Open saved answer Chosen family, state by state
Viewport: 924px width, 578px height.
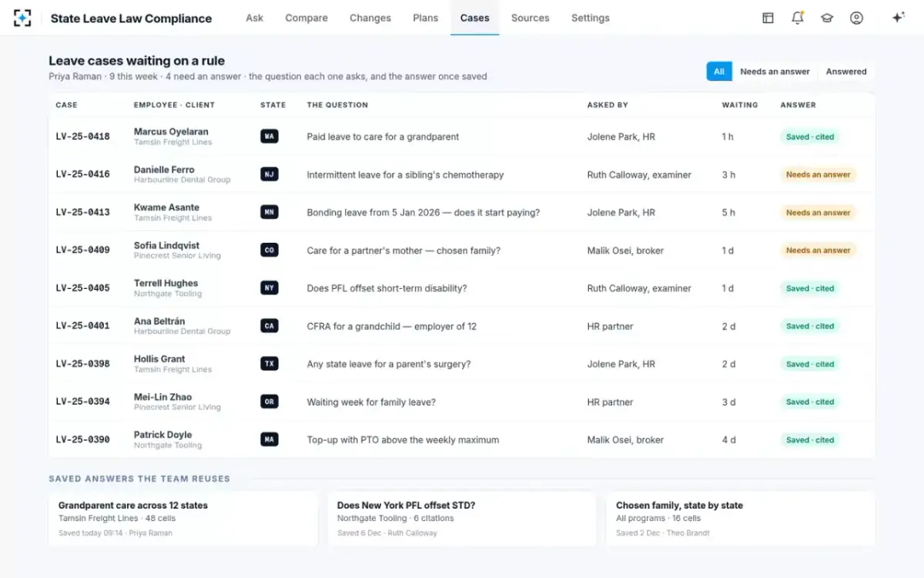tap(741, 519)
